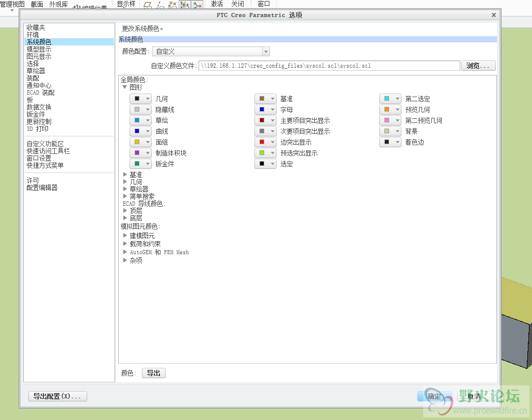The image size is (532, 420).
Task: Open the 几何 color swatch dropdown
Action: coord(140,99)
